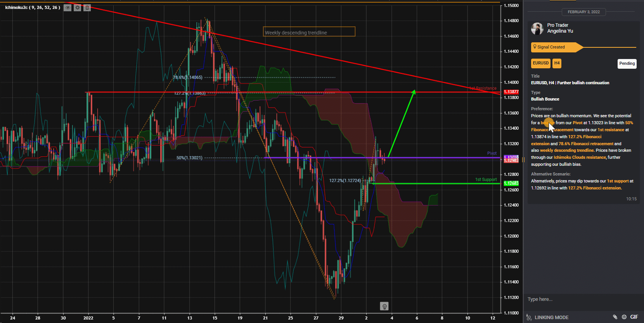Click the message title EURUSD, H4 Further bullish continuation
This screenshot has height=323, width=644.
click(570, 83)
